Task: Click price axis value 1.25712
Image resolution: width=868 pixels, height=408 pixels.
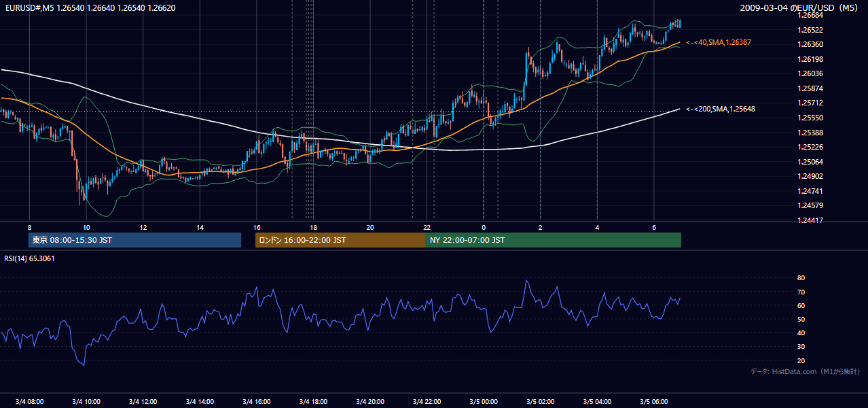Action: [810, 103]
